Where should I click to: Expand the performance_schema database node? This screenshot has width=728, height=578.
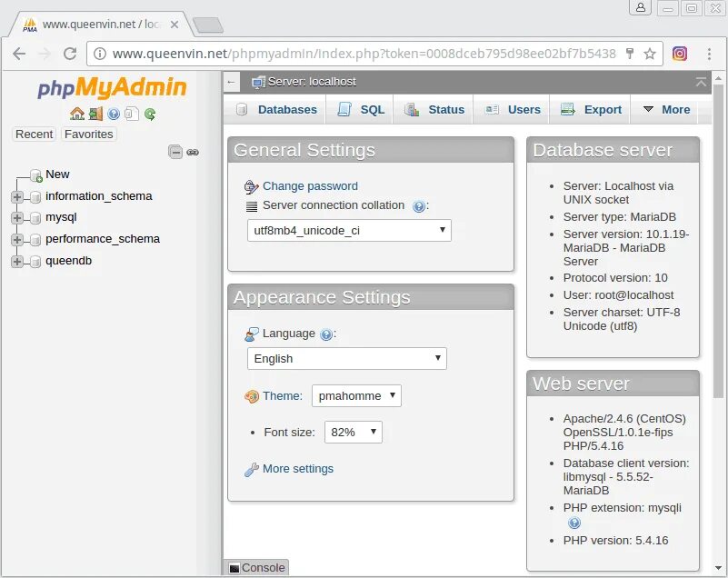coord(16,240)
